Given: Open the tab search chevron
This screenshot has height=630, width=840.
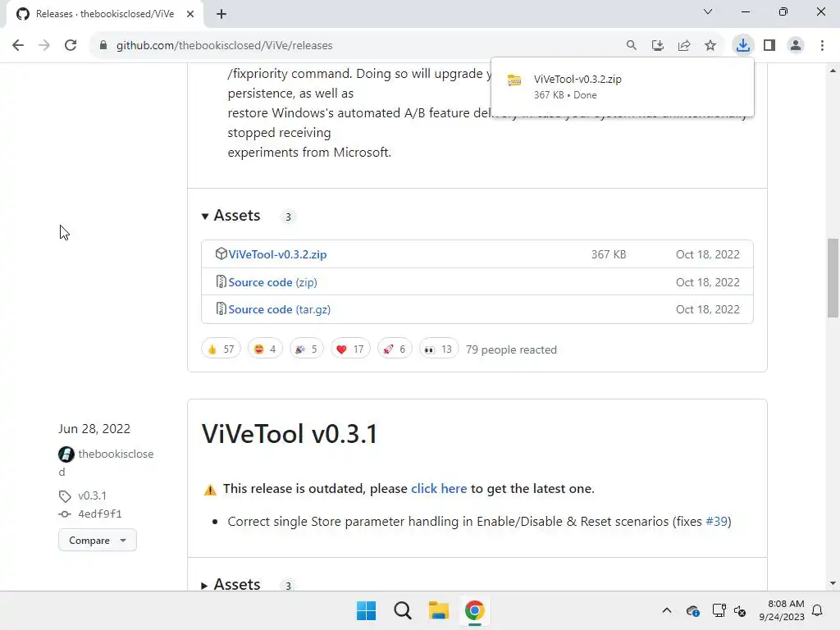Looking at the screenshot, I should tap(708, 11).
